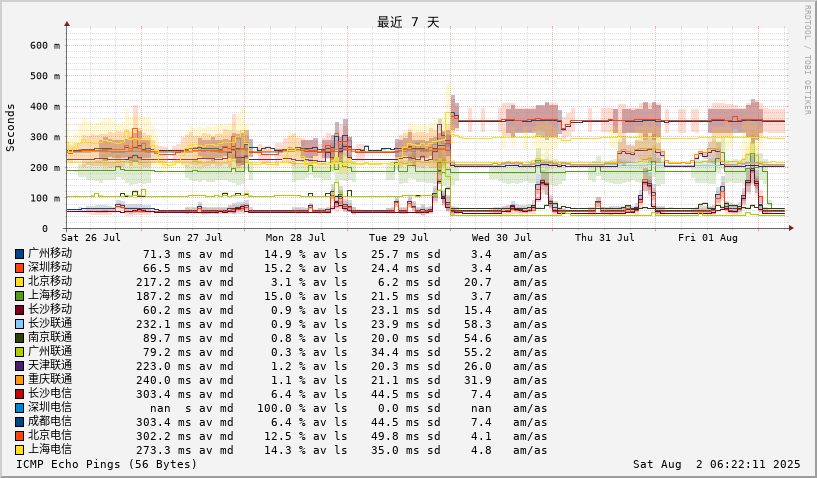Click the 天津联通 purple legend swatch

pyautogui.click(x=19, y=366)
